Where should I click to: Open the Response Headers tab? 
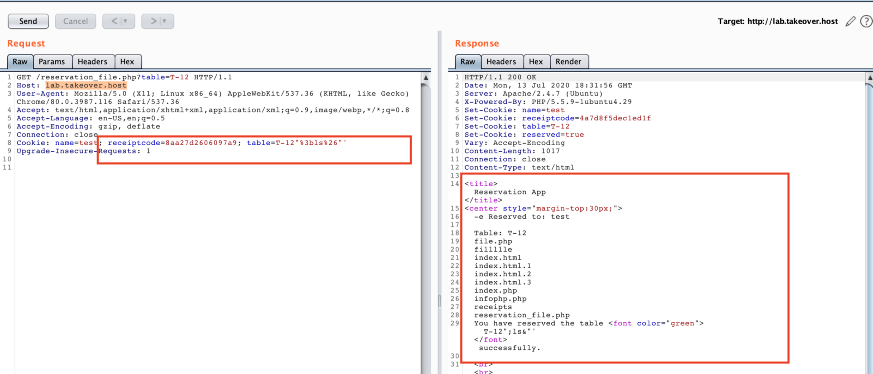point(502,62)
